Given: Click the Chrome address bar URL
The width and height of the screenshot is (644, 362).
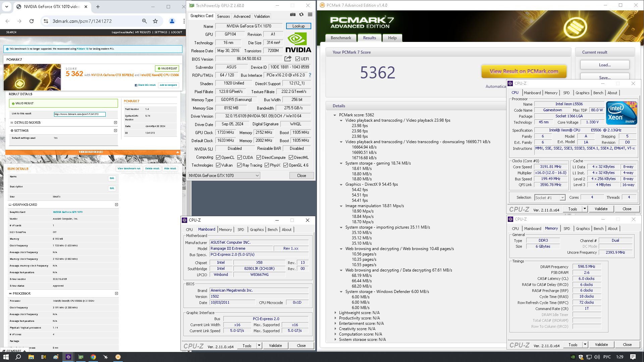Looking at the screenshot, I should click(x=82, y=21).
